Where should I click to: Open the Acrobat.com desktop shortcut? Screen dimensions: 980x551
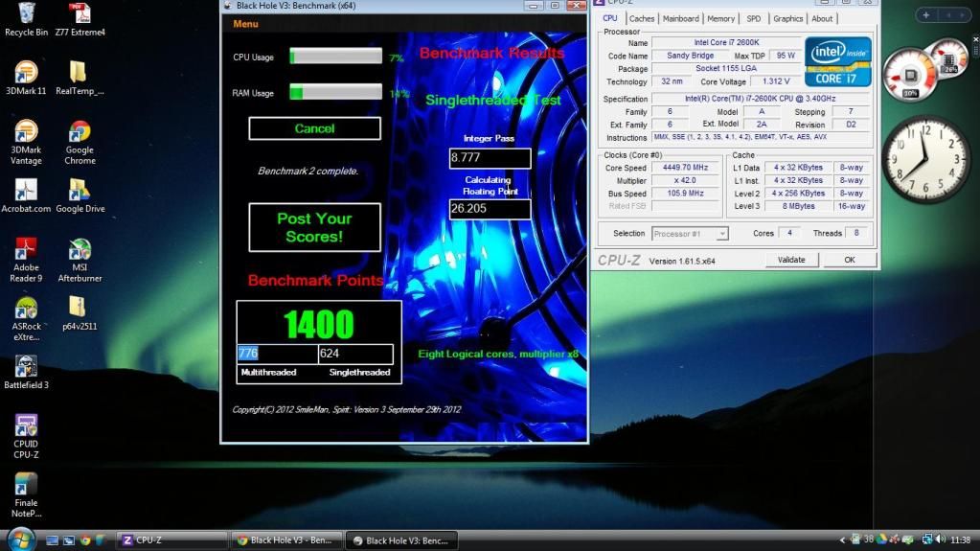[x=26, y=195]
